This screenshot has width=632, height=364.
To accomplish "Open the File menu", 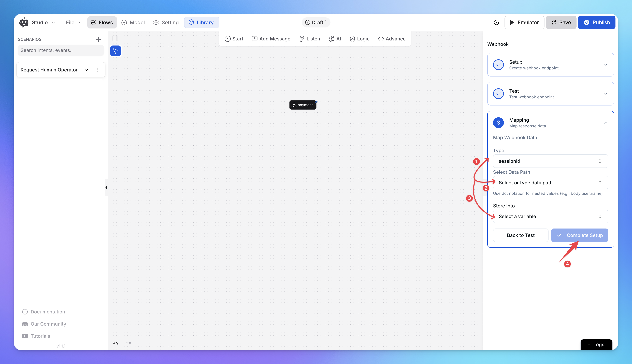I will [74, 23].
